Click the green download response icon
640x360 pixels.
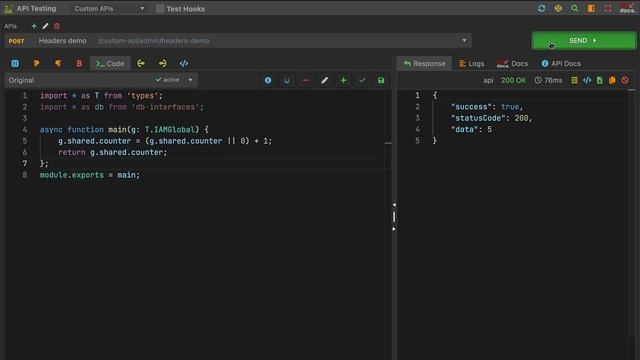(600, 80)
